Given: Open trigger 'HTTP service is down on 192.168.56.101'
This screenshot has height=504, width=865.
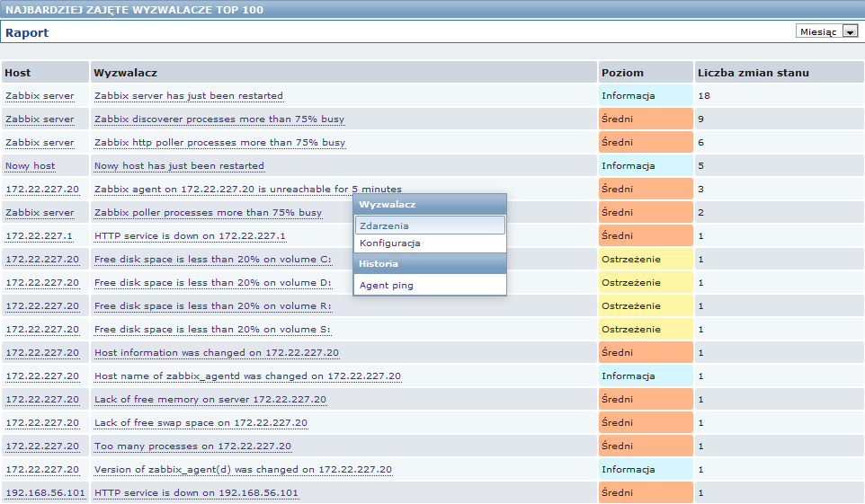Looking at the screenshot, I should [x=196, y=493].
